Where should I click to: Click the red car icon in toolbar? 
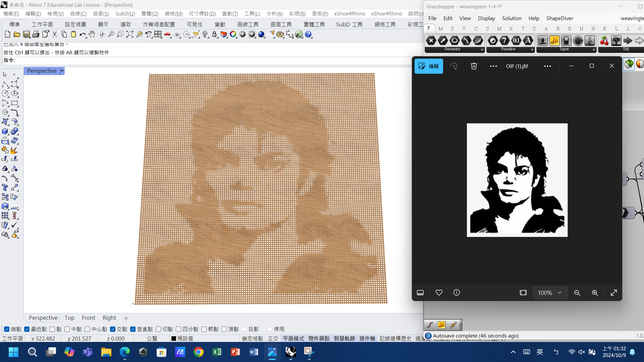(167, 34)
